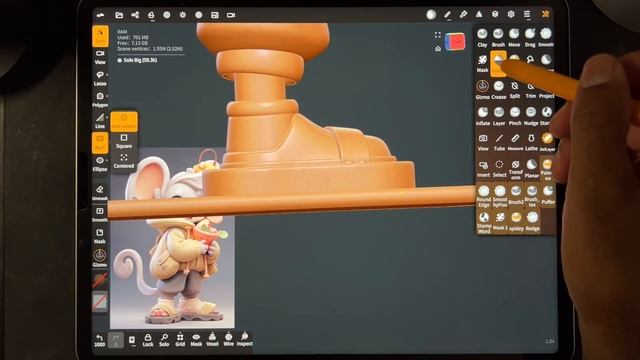Tap the home view reset icon
The image size is (640, 360).
pos(438,49)
